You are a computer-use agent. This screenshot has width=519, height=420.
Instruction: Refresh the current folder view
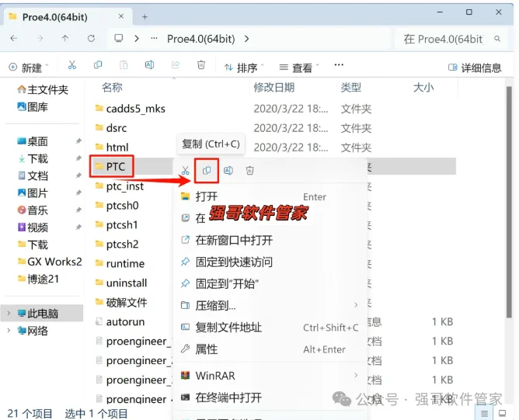pos(92,39)
